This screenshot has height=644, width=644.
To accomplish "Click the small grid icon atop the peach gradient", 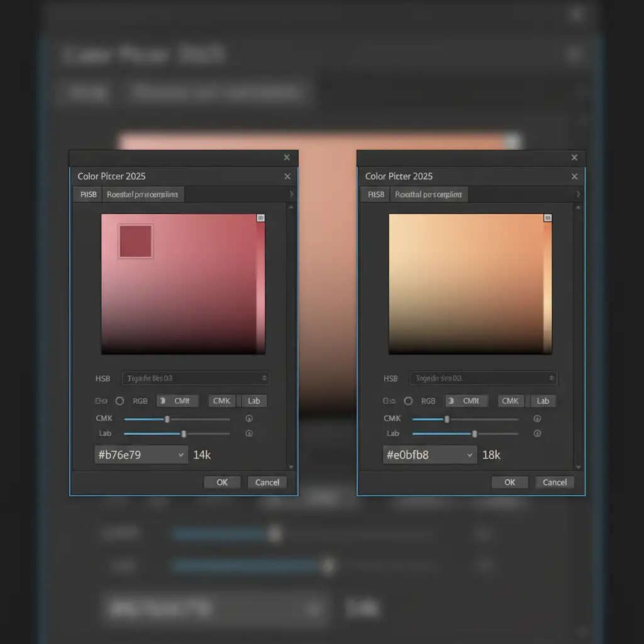I will pyautogui.click(x=548, y=218).
